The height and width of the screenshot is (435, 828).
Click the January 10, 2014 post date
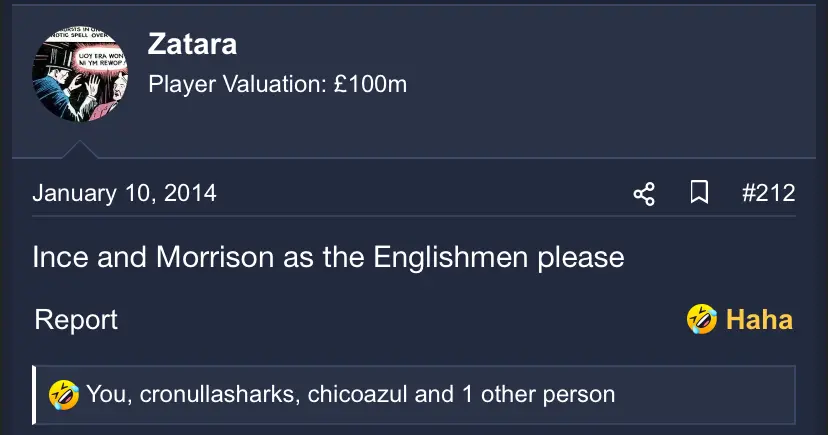tap(124, 193)
